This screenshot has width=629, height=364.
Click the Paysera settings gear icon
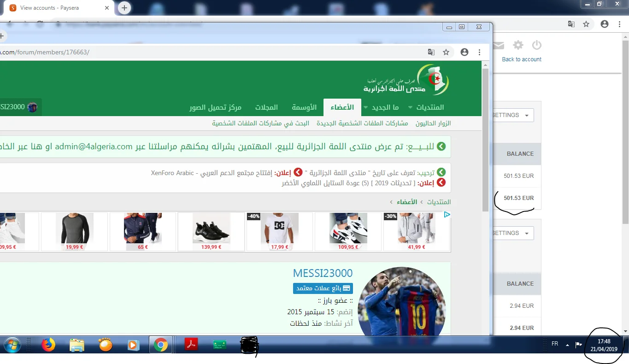click(518, 45)
